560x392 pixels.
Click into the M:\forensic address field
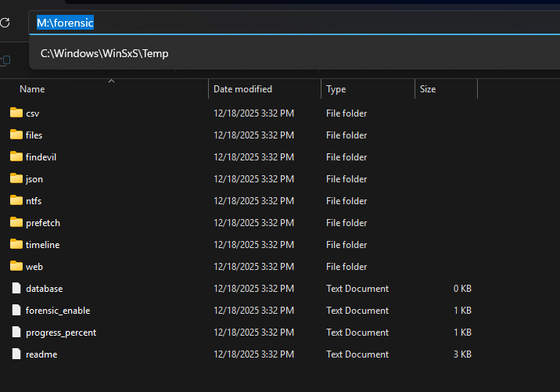coord(235,23)
